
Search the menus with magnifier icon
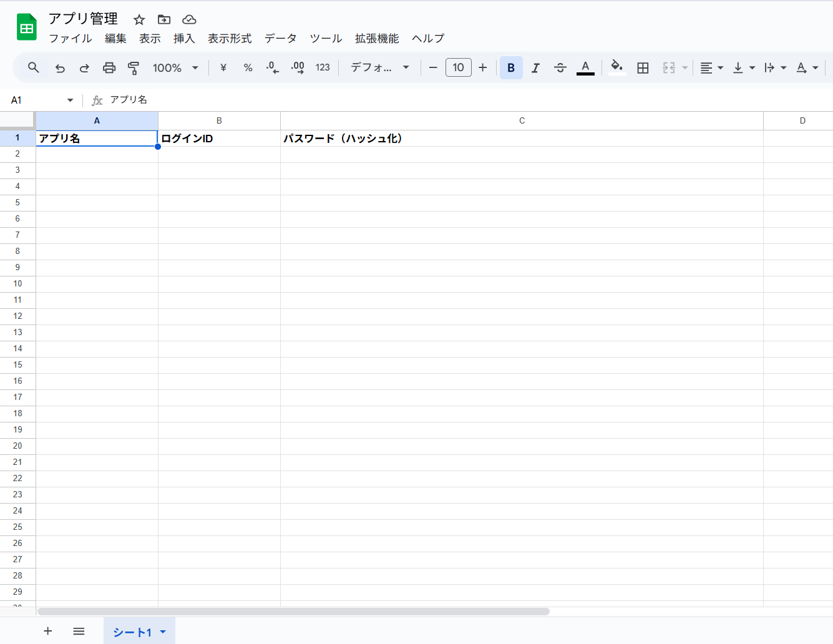click(x=34, y=67)
